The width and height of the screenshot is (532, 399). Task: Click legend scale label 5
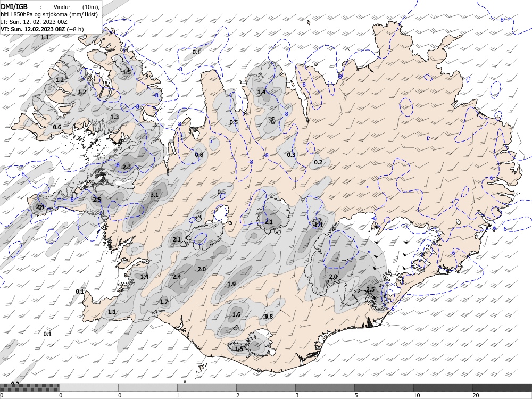pos(356,395)
